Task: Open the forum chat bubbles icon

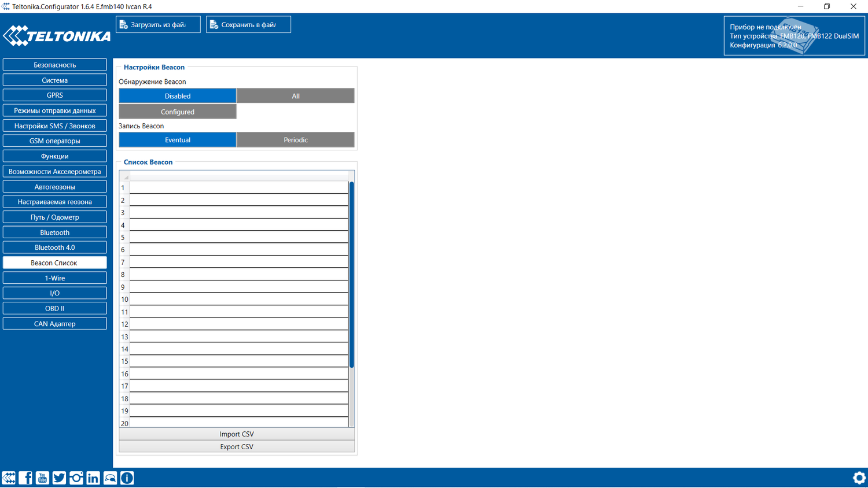Action: coord(110,478)
